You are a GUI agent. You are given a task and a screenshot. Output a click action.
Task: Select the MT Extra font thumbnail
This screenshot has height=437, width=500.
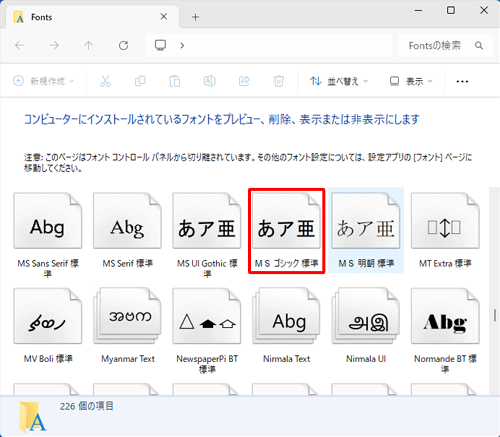pos(445,221)
